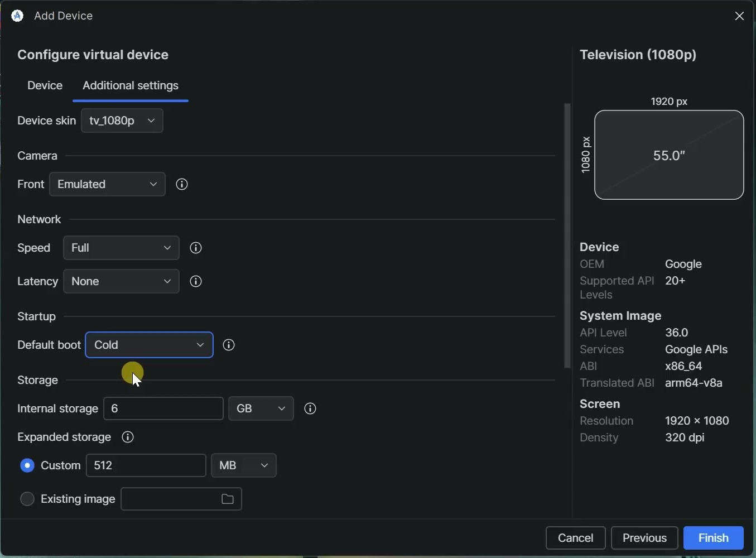
Task: Open the Latency dropdown
Action: point(122,282)
